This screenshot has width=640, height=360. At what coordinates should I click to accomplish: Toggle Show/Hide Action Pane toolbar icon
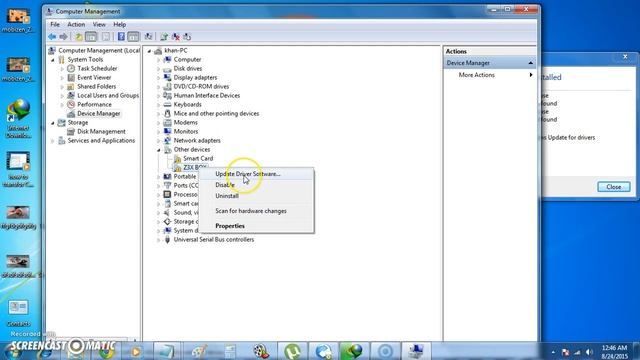pyautogui.click(x=133, y=37)
